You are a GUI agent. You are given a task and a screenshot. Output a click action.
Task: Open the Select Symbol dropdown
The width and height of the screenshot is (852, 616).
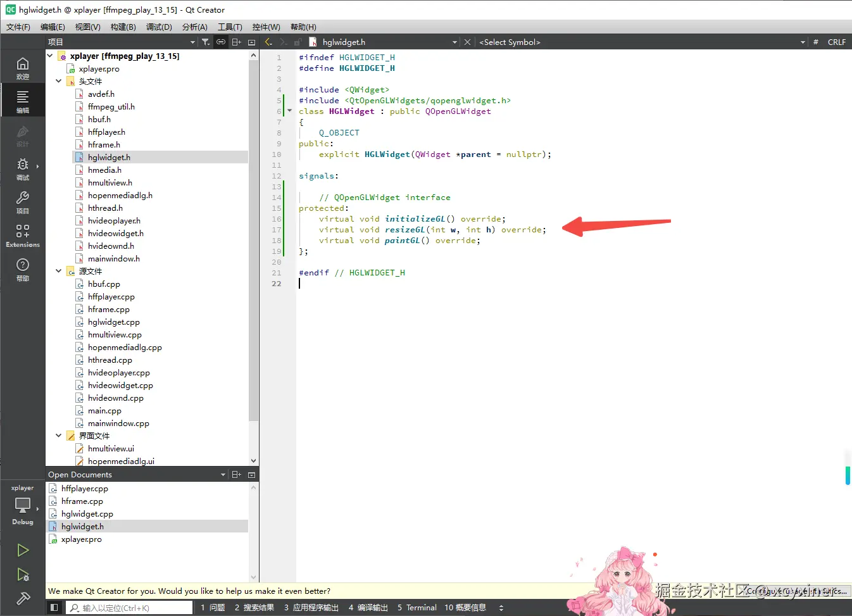[642, 42]
